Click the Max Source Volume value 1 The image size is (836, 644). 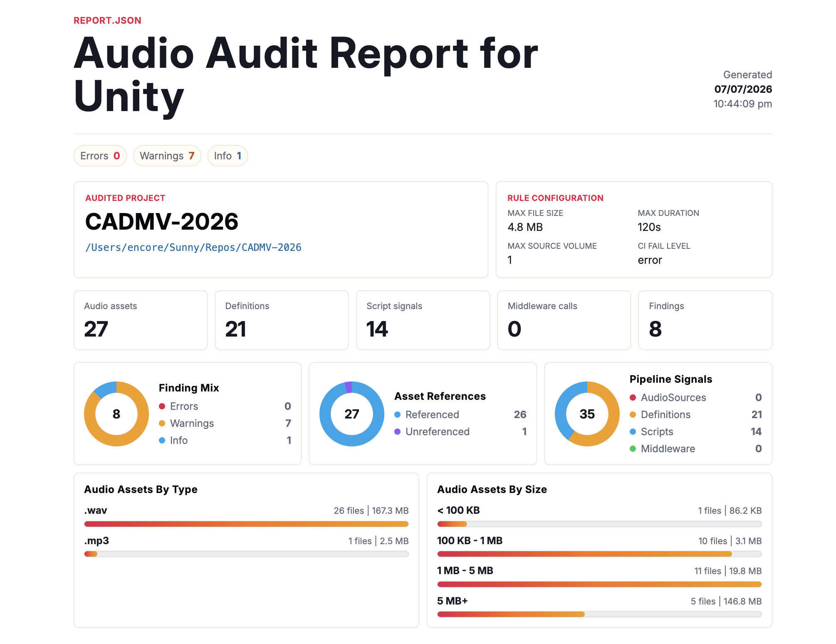(510, 260)
